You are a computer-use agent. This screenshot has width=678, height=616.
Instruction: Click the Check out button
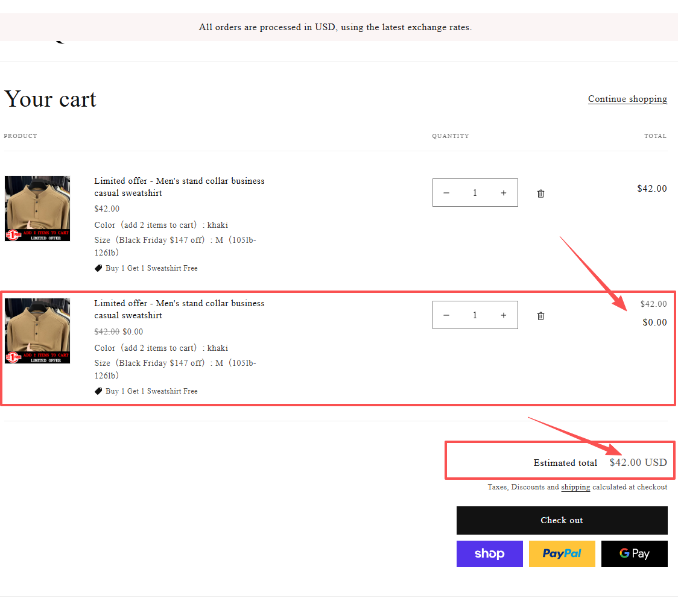562,520
